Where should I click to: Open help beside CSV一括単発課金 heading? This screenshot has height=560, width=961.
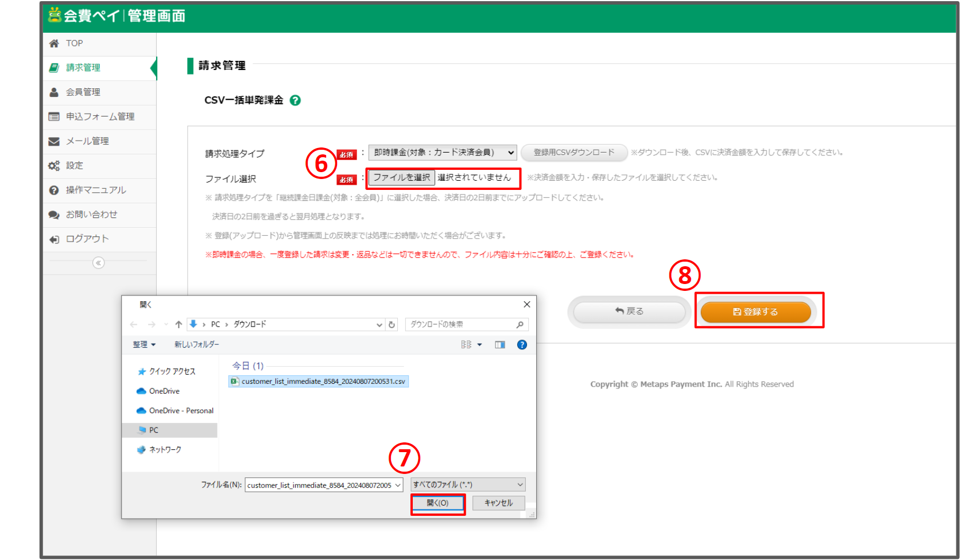(295, 100)
